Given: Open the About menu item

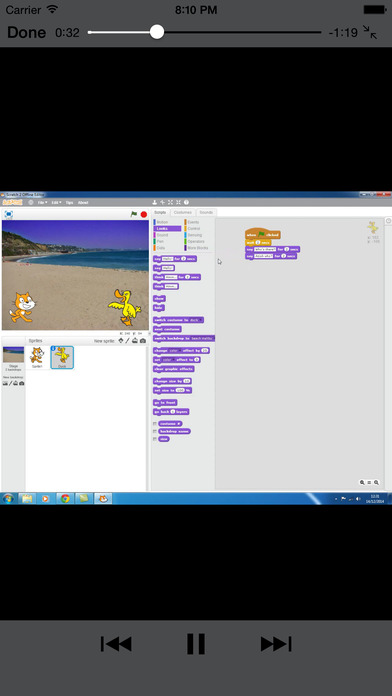Looking at the screenshot, I should pos(83,202).
